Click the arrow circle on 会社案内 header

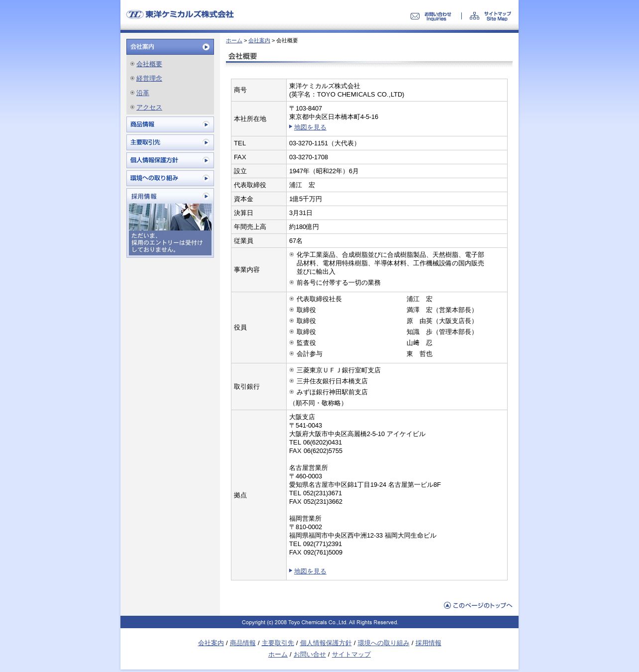tap(206, 47)
